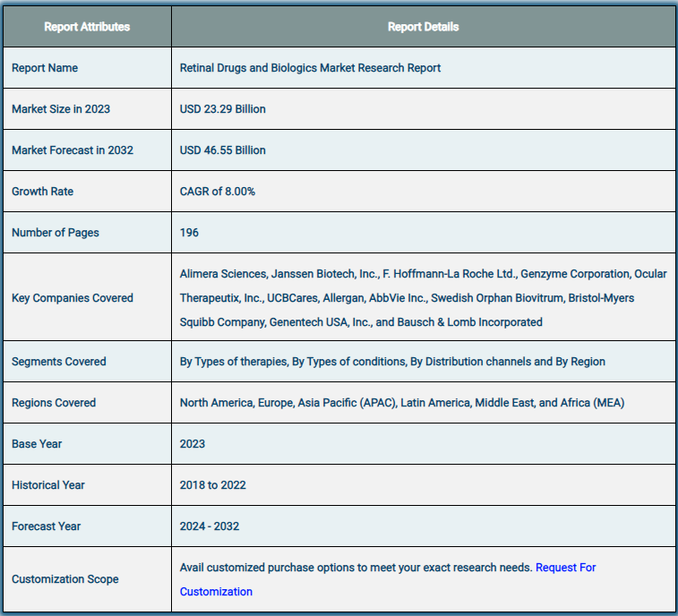Select the USD 46.55 Billion value
Image resolution: width=678 pixels, height=616 pixels.
click(223, 150)
